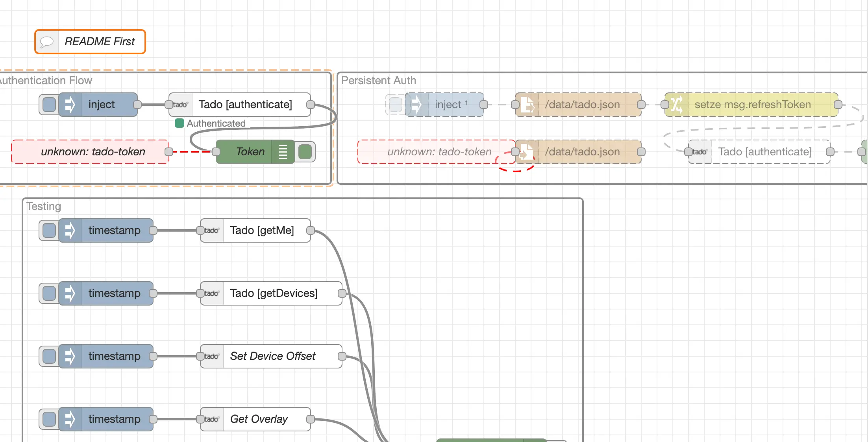Click the output port of Get Overlay
Screen dimensions: 868x442
[x=311, y=419]
